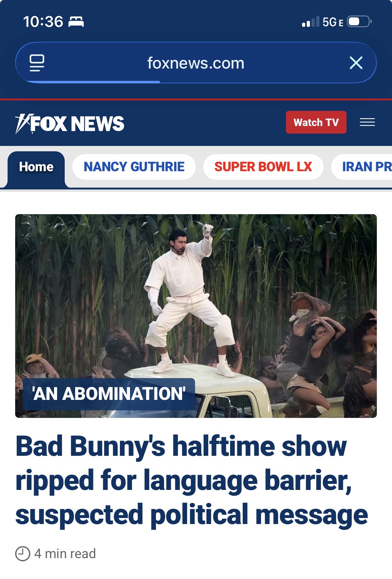Tap the cellular signal bars icon
392x579 pixels.
tap(311, 22)
